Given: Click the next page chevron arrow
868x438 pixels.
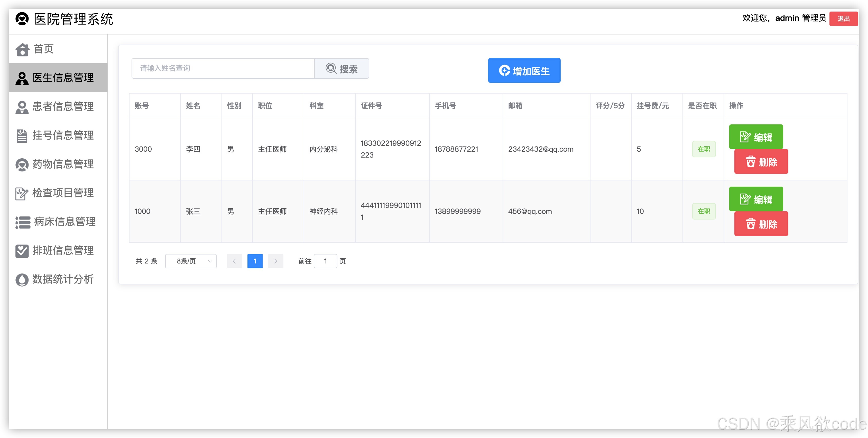Looking at the screenshot, I should tap(276, 261).
